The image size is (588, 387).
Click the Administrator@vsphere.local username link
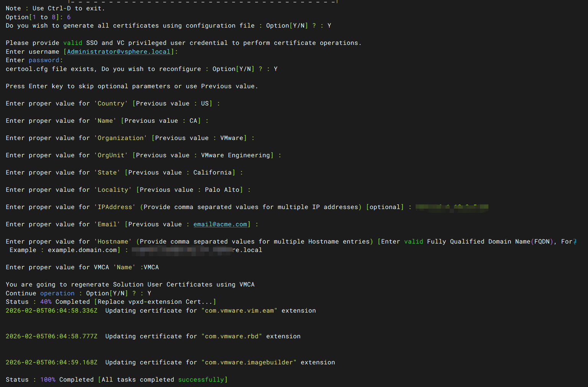click(x=118, y=52)
